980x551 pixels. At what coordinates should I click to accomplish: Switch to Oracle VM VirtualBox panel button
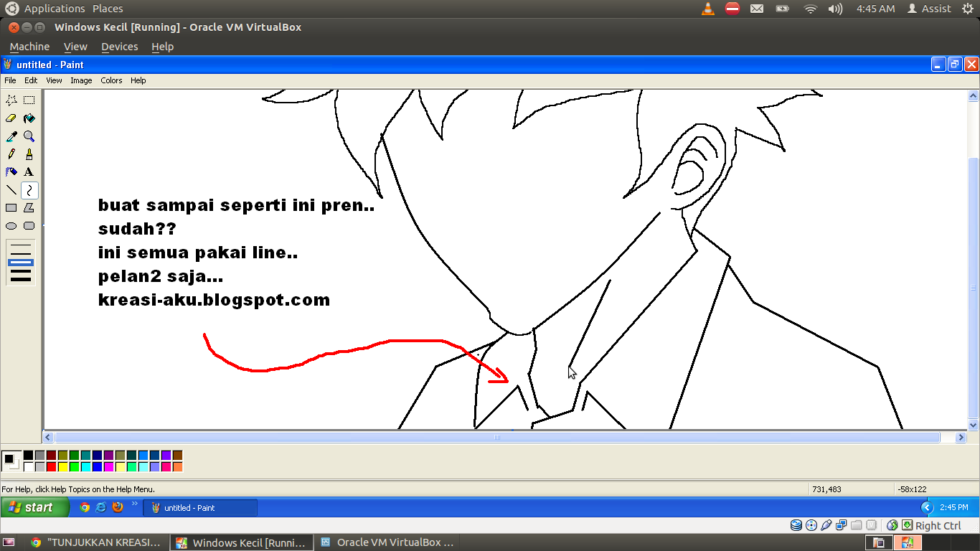(387, 542)
